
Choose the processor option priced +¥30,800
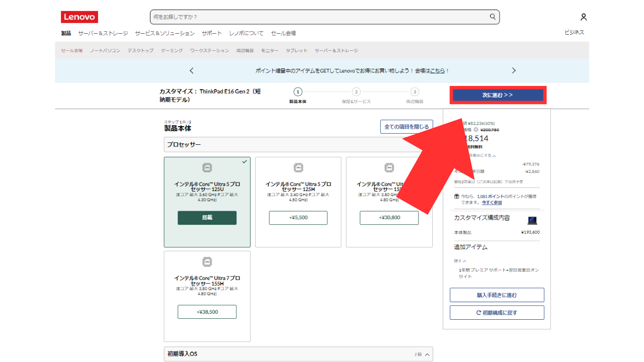[388, 218]
